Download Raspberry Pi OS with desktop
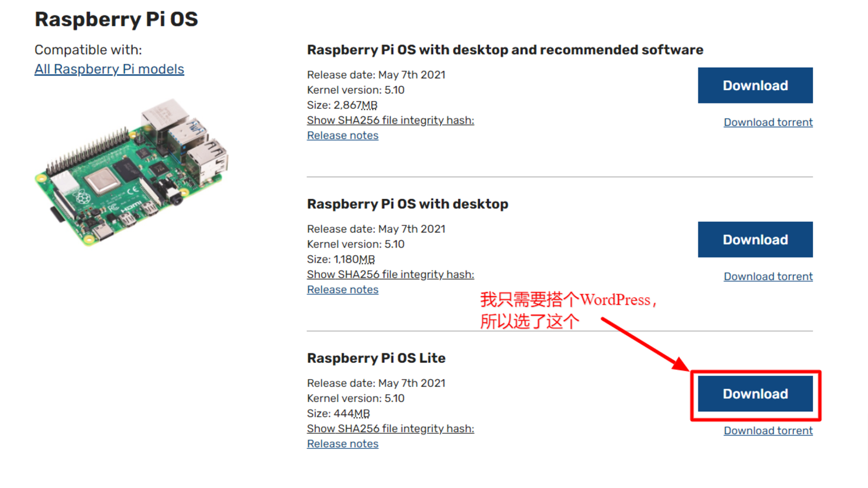The width and height of the screenshot is (868, 488). (x=755, y=239)
